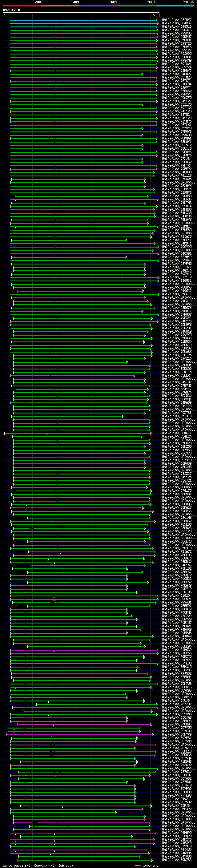Viewport: 197px width, 868px height.
Task: Select hit UniRef100_A7PRE6
Action: point(176,47)
